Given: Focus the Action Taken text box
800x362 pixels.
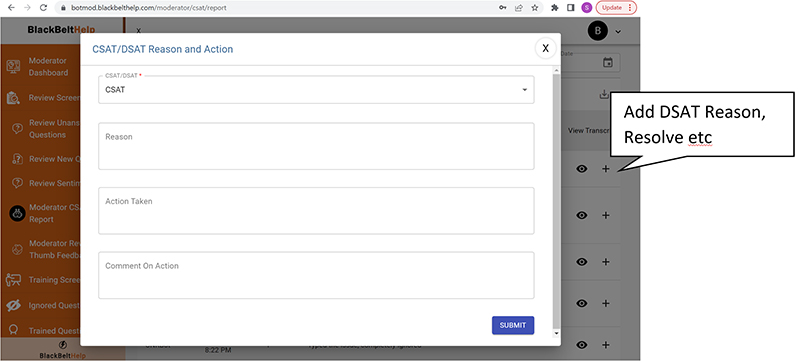Looking at the screenshot, I should click(x=316, y=211).
